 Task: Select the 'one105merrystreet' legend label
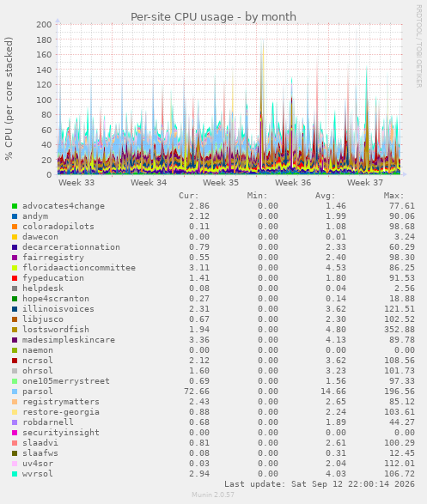click(66, 381)
